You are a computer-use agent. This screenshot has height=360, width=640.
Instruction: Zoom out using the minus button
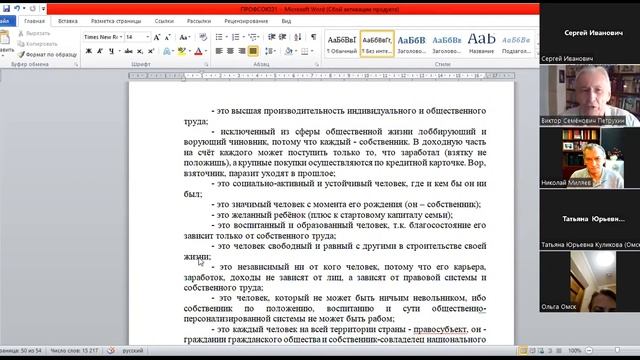(589, 351)
